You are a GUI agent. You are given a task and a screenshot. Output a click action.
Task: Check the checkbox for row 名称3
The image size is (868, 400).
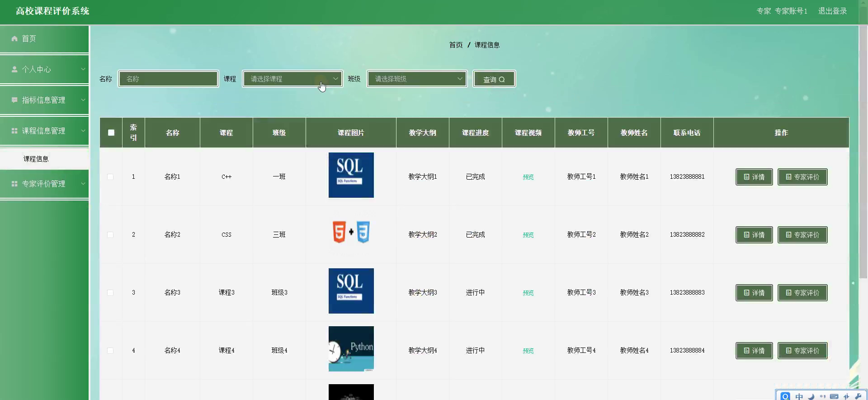point(110,293)
